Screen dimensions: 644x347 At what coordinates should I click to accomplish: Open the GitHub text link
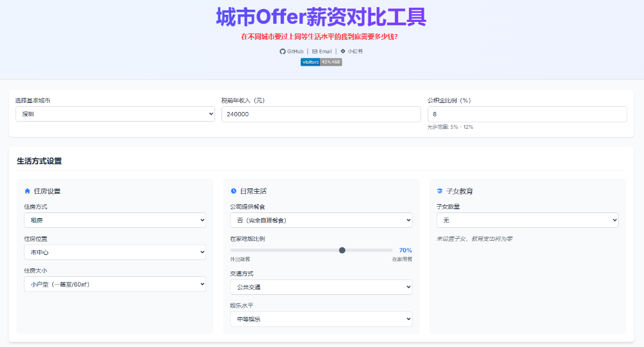tap(295, 51)
